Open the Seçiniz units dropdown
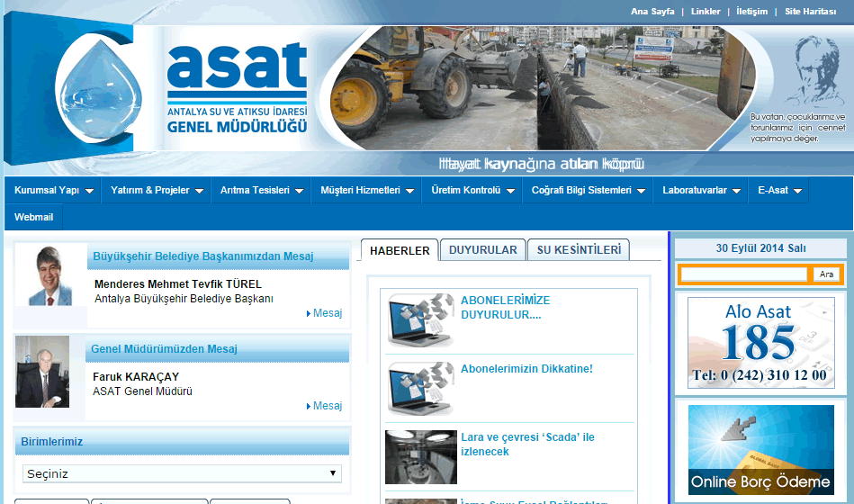Viewport: 854px width, 504px height. pyautogui.click(x=182, y=473)
